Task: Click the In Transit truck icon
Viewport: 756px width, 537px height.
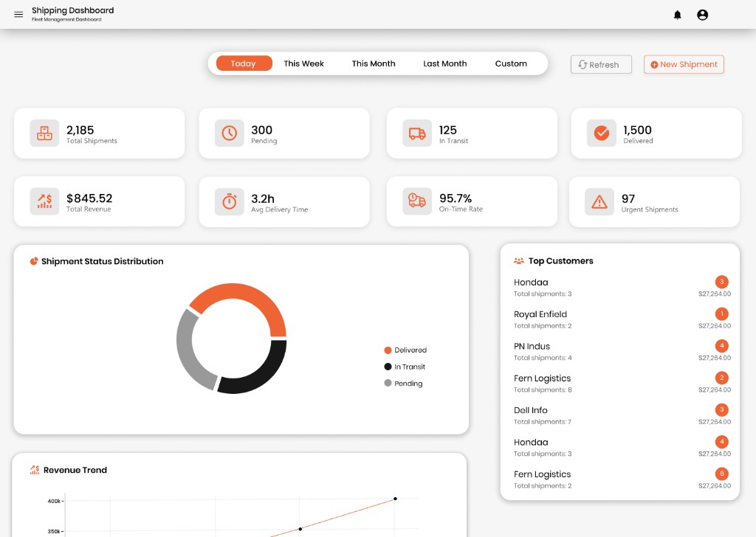Action: point(417,133)
